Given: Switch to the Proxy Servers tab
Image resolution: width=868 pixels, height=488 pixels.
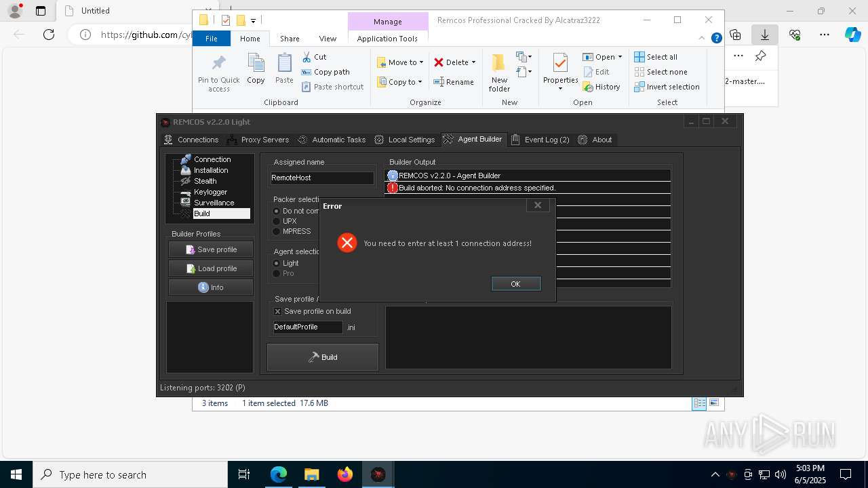Looking at the screenshot, I should pos(258,140).
